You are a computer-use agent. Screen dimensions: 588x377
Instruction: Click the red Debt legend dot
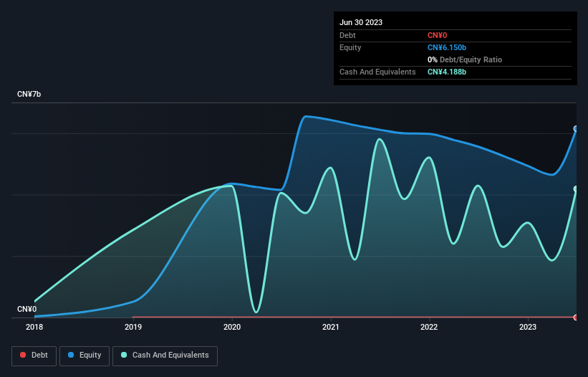click(x=23, y=355)
